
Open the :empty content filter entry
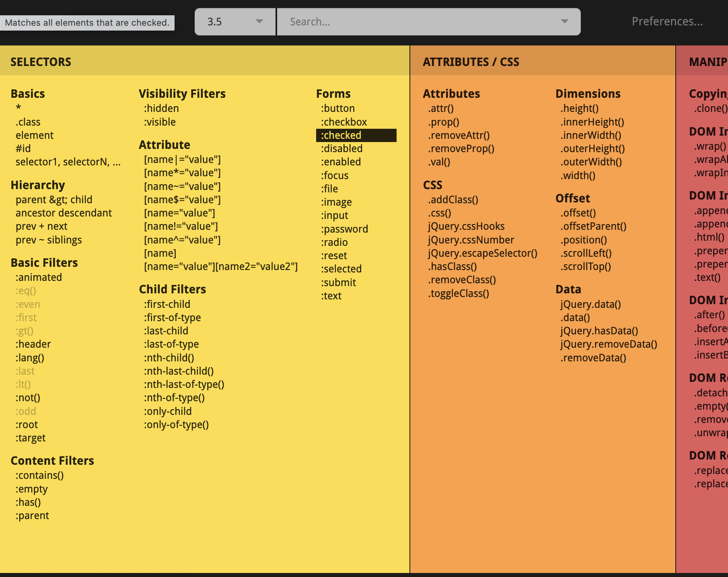click(31, 489)
